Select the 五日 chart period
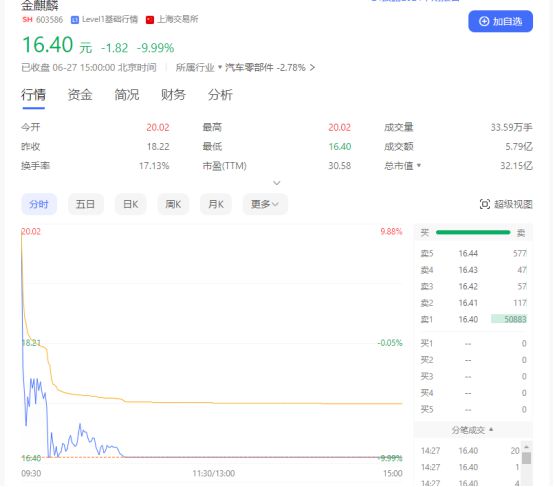Screen dimensions: 554x487 click(86, 204)
